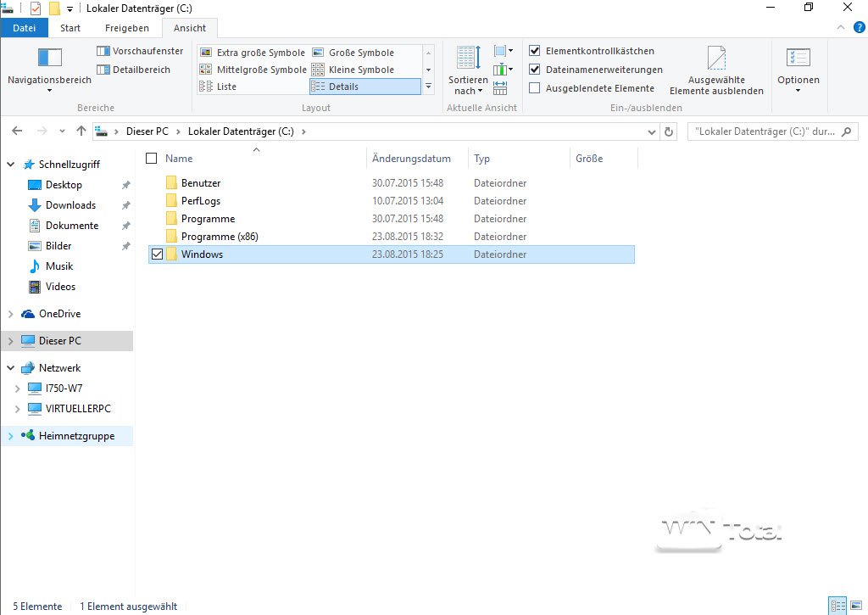This screenshot has height=615, width=868.
Task: Sort by the Größe column header
Action: pos(589,159)
